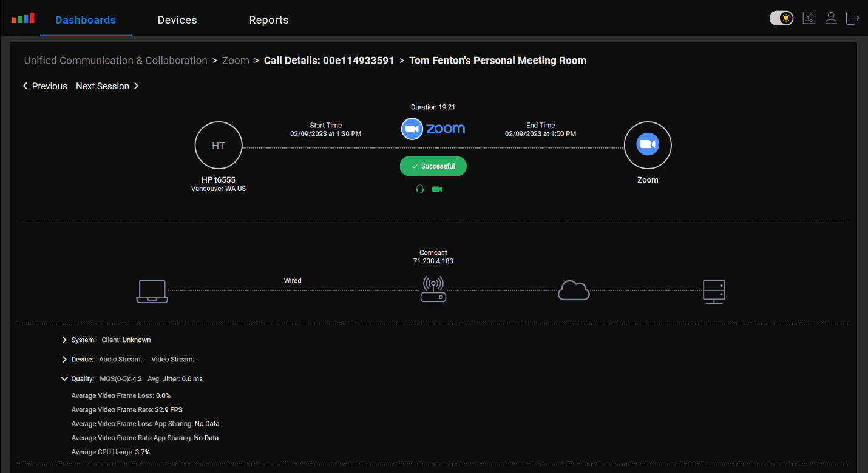Open Unified Communication & Collaboration breadcrumb
Image resolution: width=868 pixels, height=473 pixels.
tap(116, 61)
